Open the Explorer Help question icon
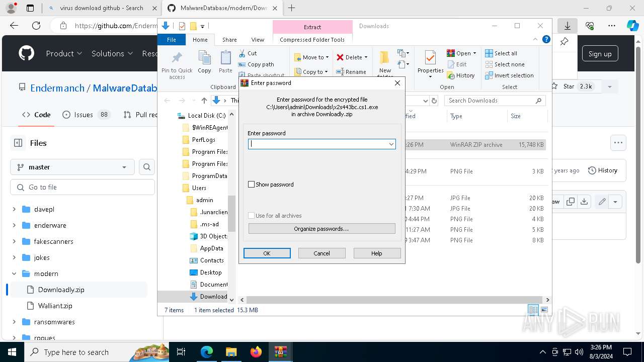 [x=546, y=40]
